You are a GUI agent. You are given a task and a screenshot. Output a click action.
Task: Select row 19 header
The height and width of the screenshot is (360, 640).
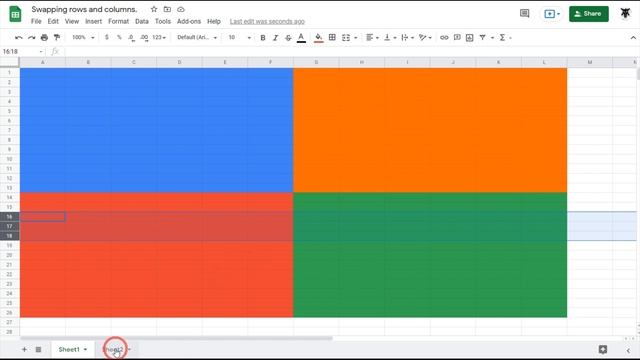[9, 246]
